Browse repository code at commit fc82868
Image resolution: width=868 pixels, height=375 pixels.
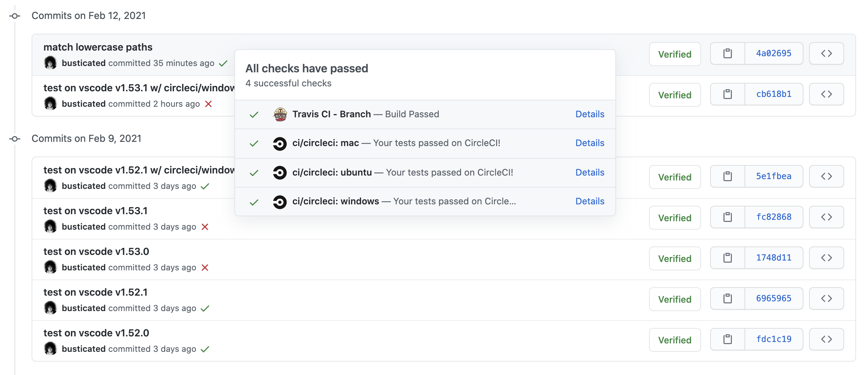tap(827, 217)
